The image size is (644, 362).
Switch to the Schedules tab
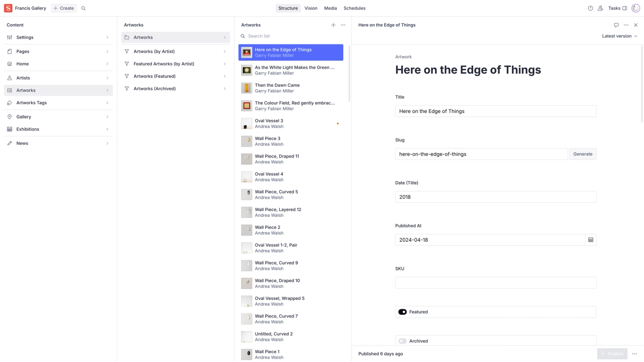pos(354,8)
